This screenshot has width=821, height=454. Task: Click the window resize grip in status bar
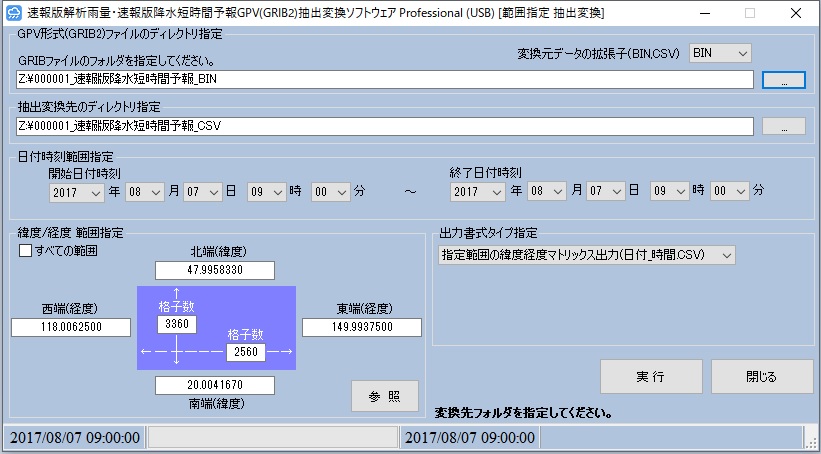(x=809, y=442)
